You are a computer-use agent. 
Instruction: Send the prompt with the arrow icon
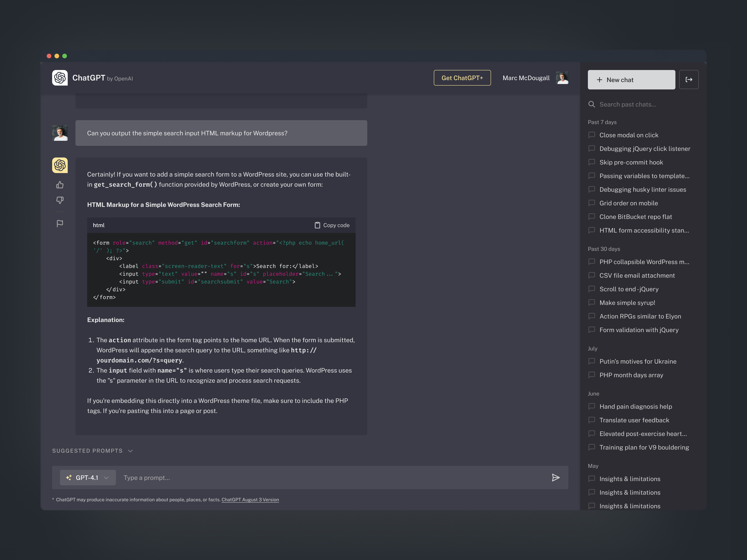556,478
